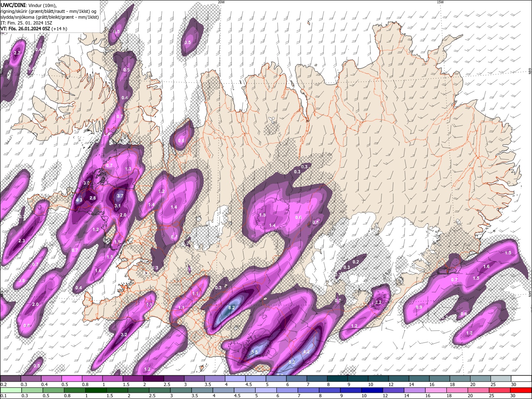Viewport: 532px width, 399px height.
Task: Click the 4.3 precipitation value label
Action: coord(79,200)
